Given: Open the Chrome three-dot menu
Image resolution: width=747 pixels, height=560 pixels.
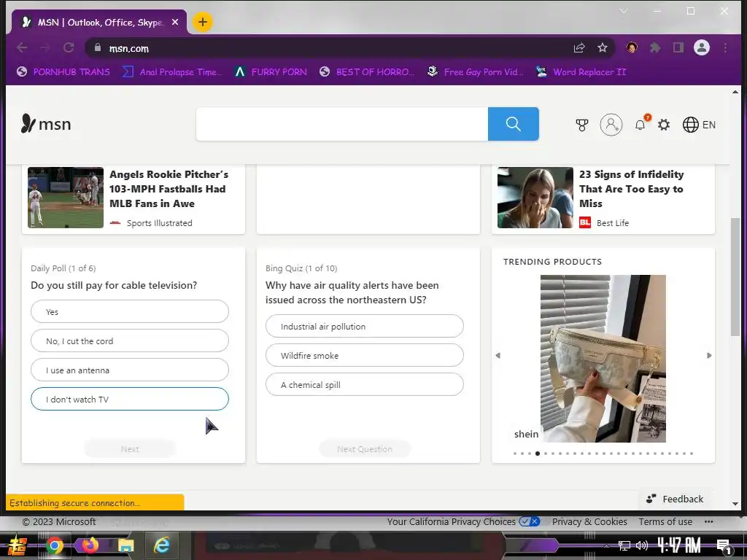Looking at the screenshot, I should coord(725,47).
